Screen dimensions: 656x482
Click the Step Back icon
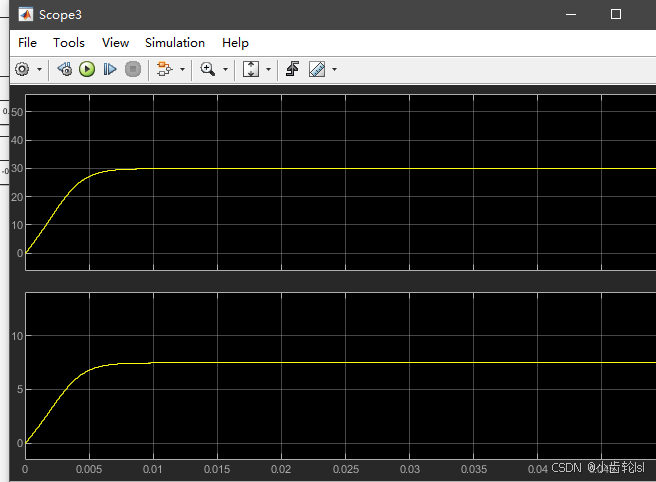coord(64,69)
